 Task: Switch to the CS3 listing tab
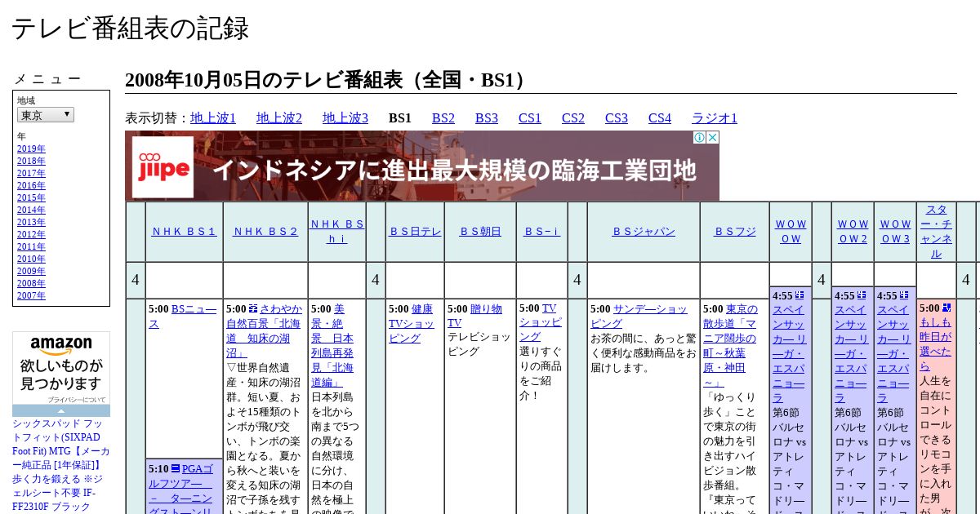[617, 117]
